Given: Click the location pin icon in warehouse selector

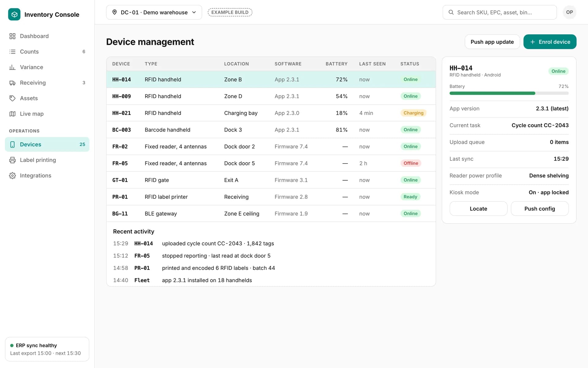Looking at the screenshot, I should (x=115, y=12).
